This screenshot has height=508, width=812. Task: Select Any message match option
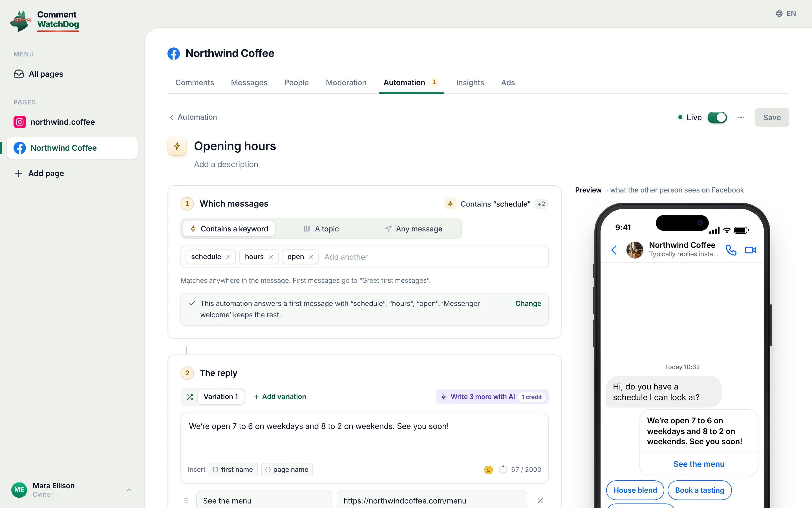(x=413, y=229)
